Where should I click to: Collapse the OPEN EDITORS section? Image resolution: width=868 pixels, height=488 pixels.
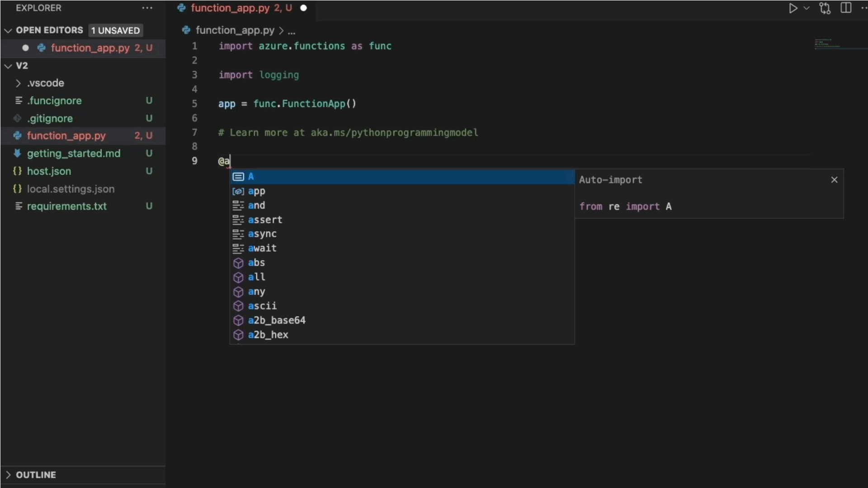(x=8, y=30)
